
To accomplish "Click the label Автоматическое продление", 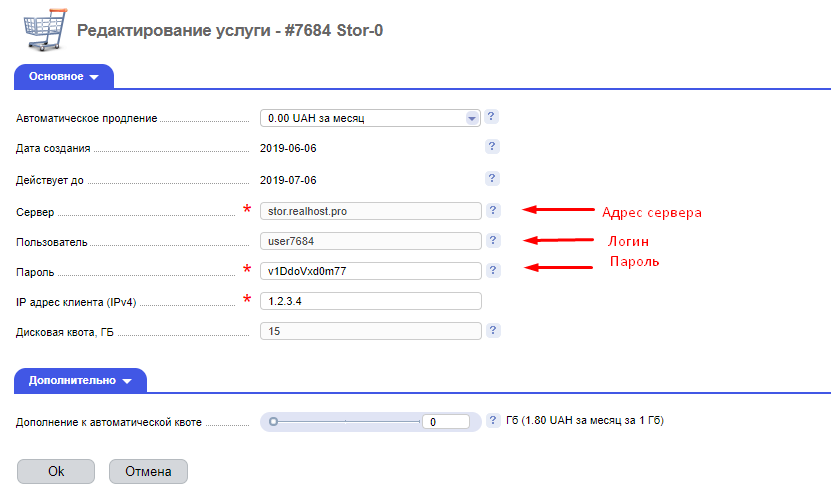I will tap(86, 118).
